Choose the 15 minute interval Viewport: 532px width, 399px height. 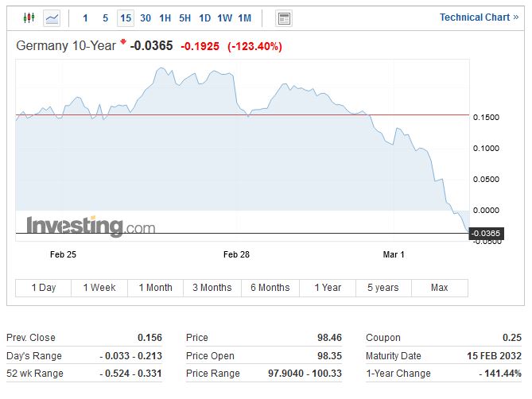[x=126, y=17]
